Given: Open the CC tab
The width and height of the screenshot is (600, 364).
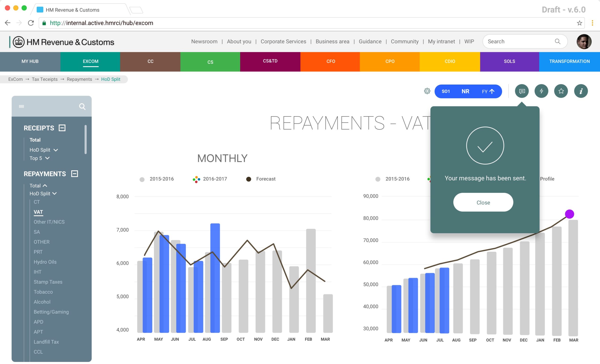Looking at the screenshot, I should pos(150,62).
